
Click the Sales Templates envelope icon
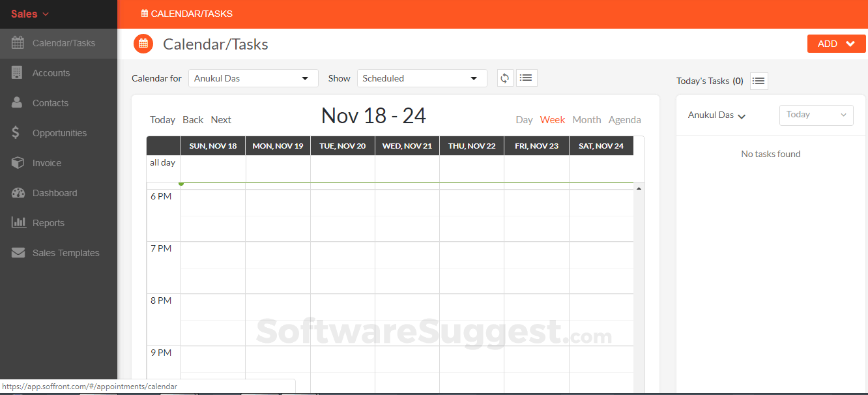18,253
